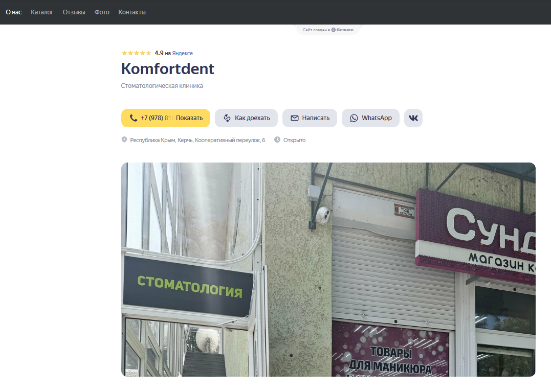
Task: Click the rating stars icons
Action: (137, 53)
